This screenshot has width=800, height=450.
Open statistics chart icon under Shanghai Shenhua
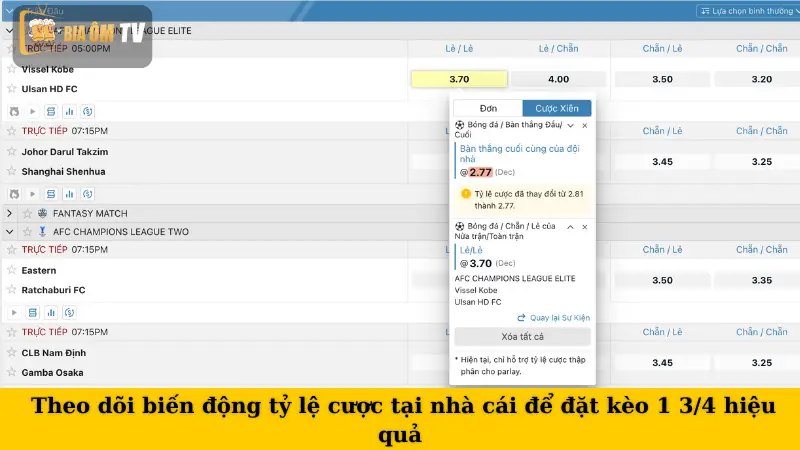(x=69, y=194)
